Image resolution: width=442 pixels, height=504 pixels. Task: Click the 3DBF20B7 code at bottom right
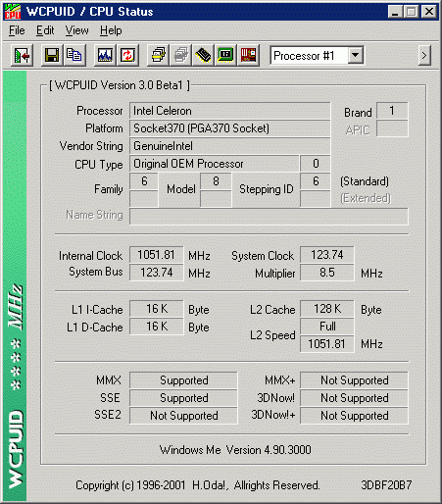click(x=386, y=485)
